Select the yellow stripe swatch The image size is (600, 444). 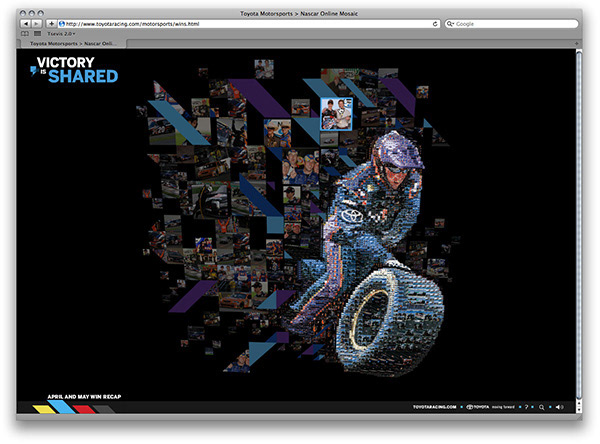point(44,409)
